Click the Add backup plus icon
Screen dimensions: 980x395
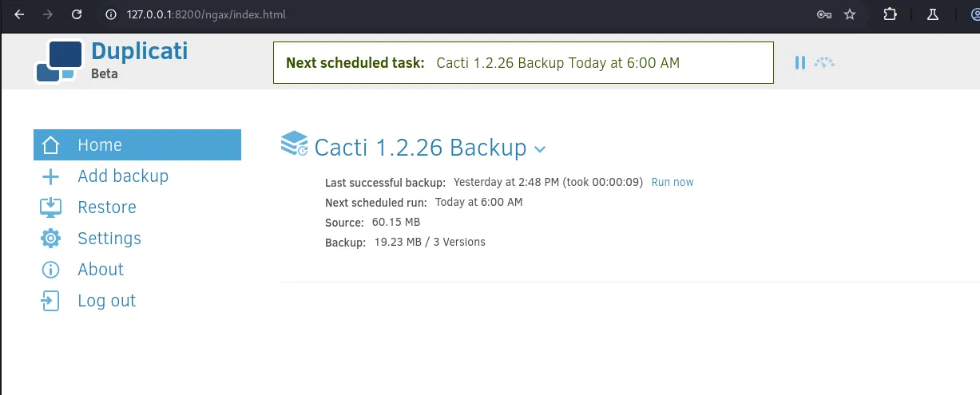tap(50, 176)
